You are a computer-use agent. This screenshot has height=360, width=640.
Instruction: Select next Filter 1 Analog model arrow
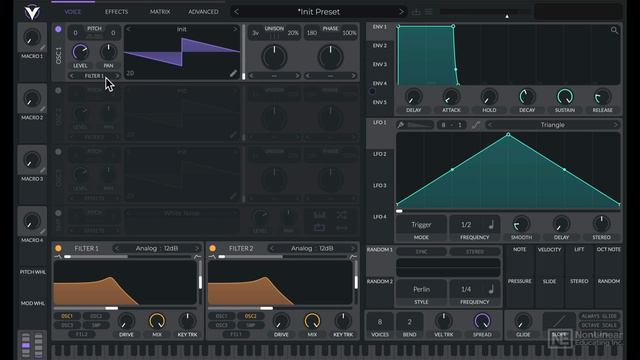click(197, 248)
